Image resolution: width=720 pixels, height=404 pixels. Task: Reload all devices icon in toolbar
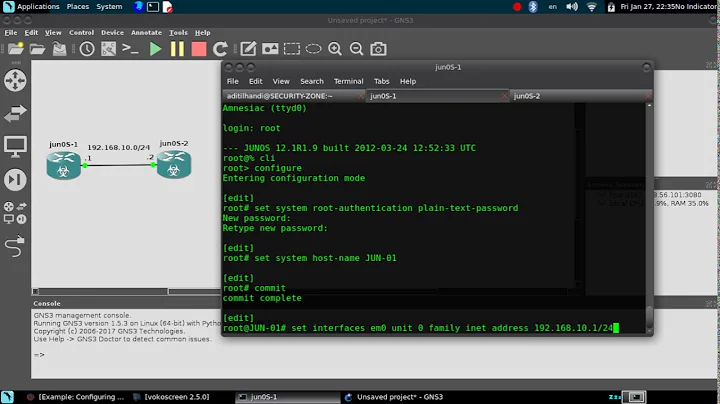[x=220, y=49]
